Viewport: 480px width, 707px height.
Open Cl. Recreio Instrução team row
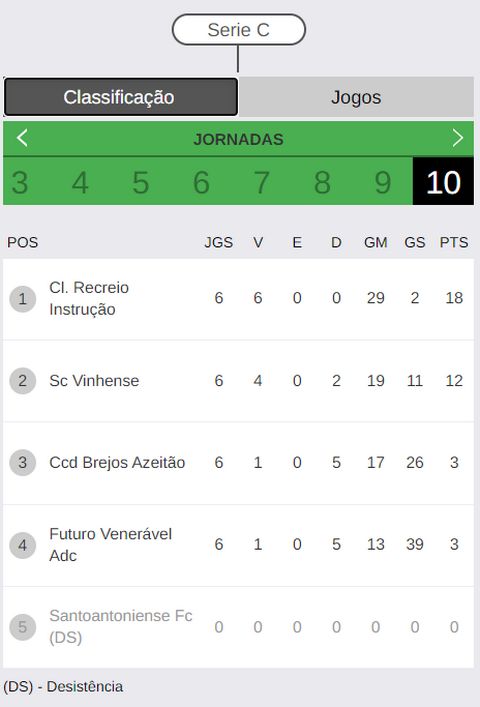point(238,298)
